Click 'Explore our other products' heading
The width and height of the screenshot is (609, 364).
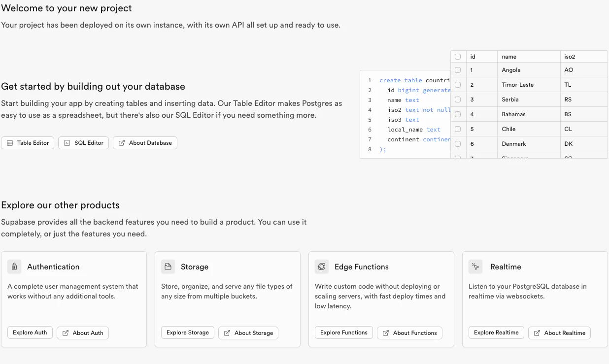(x=61, y=205)
